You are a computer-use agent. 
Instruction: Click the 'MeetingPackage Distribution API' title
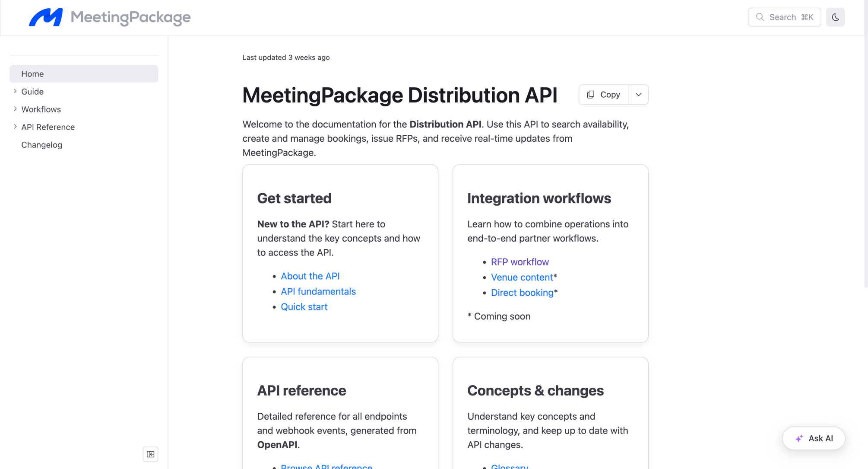(x=400, y=95)
